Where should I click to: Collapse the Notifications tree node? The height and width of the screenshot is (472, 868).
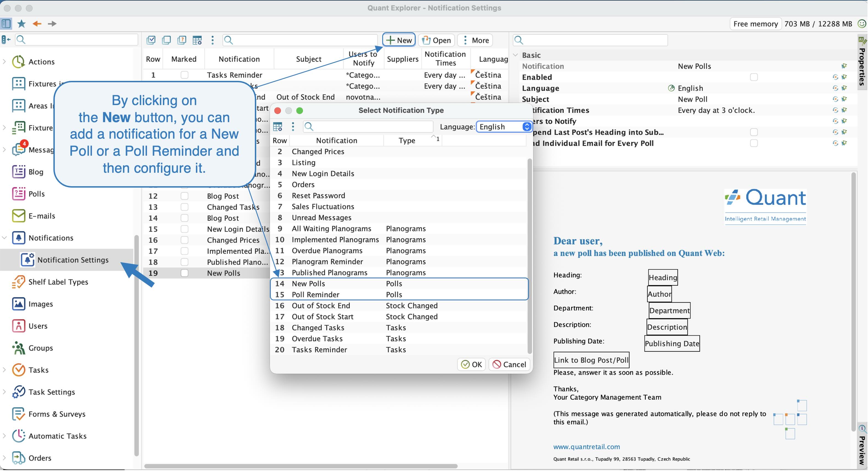pyautogui.click(x=4, y=238)
